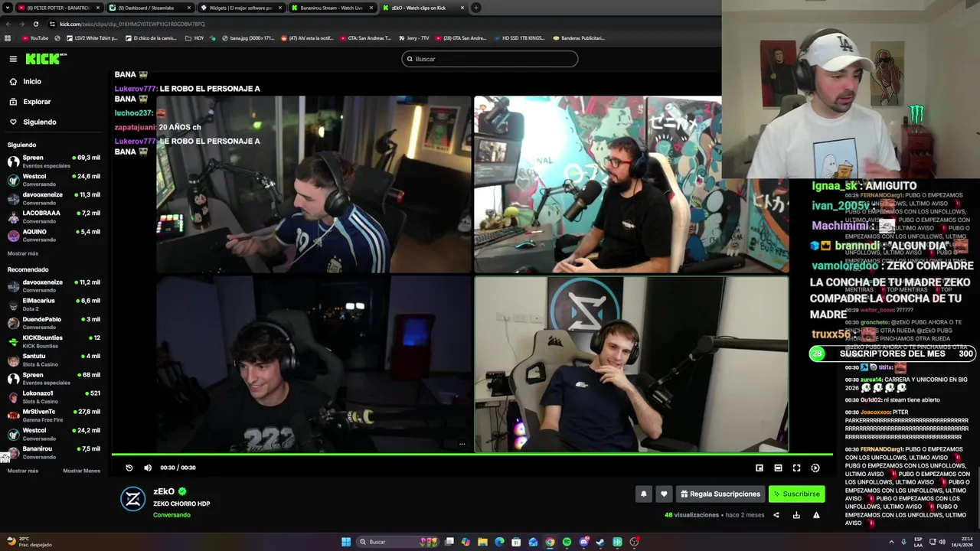Enable picture-in-picture mode on player
This screenshot has height=551, width=980.
pos(759,468)
